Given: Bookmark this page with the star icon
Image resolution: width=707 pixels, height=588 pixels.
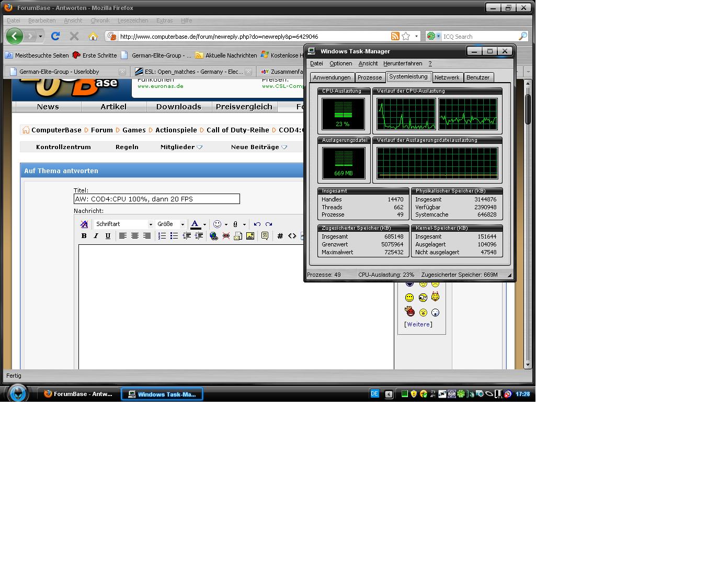Looking at the screenshot, I should (x=406, y=36).
